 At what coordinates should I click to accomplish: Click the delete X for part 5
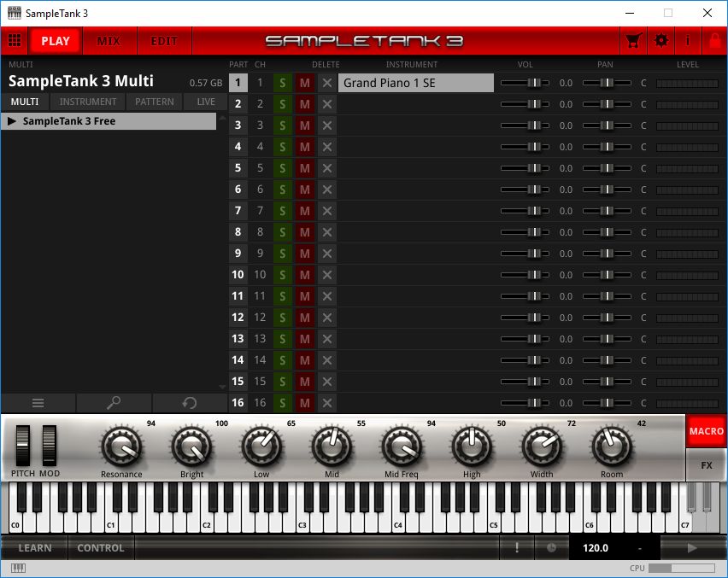(327, 168)
